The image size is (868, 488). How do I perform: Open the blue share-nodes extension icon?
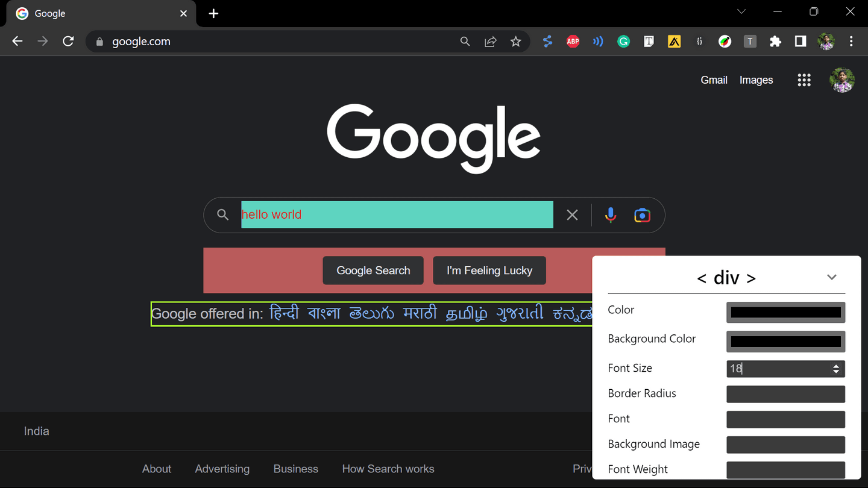coord(547,42)
